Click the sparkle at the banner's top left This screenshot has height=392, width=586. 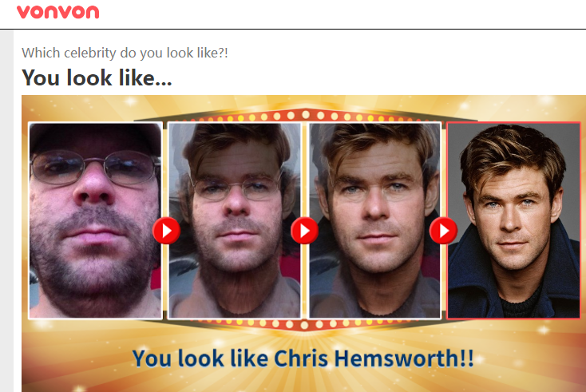pyautogui.click(x=131, y=101)
